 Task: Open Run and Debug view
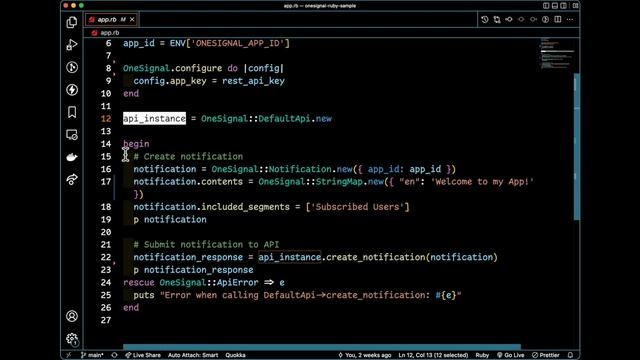[x=72, y=44]
